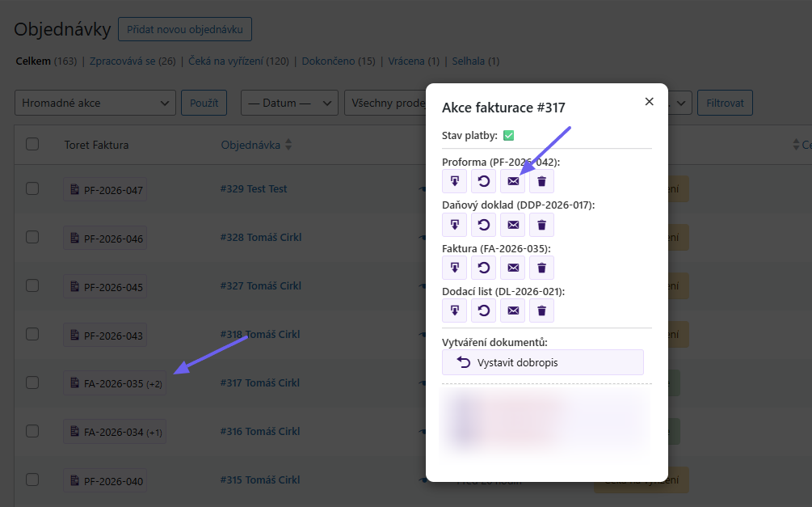Delete the Faktura FA-2026-035 document
The image size is (812, 507).
[x=542, y=268]
